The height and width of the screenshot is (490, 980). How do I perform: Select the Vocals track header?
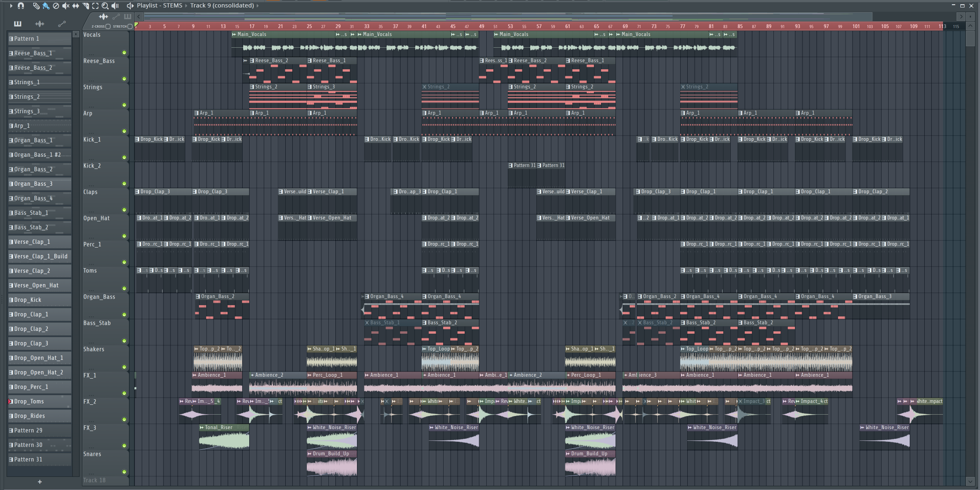(106, 44)
